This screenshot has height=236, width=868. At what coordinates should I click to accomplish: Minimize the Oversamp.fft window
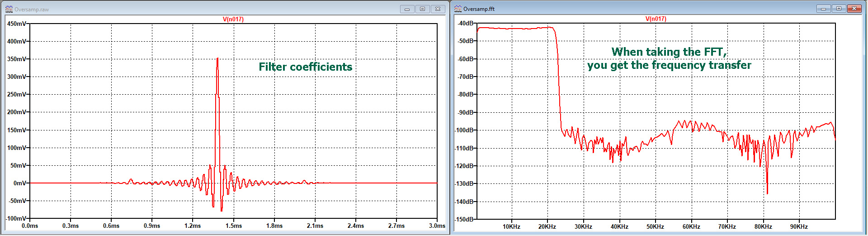823,9
